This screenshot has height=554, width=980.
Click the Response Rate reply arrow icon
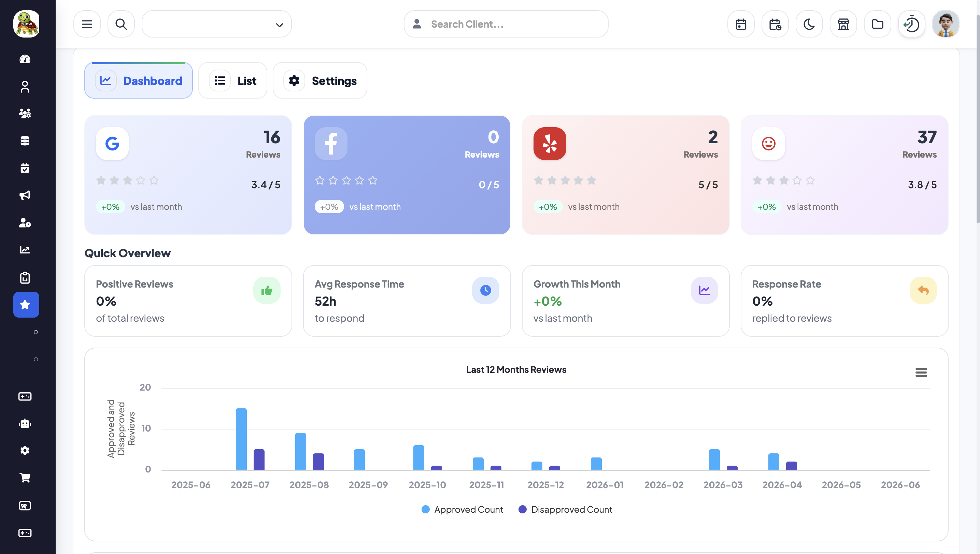click(923, 290)
